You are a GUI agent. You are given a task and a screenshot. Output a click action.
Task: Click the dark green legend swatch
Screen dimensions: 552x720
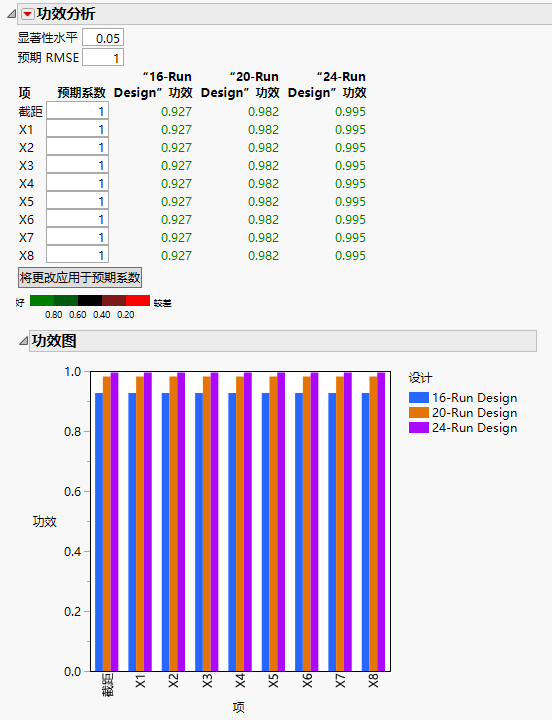tap(66, 301)
